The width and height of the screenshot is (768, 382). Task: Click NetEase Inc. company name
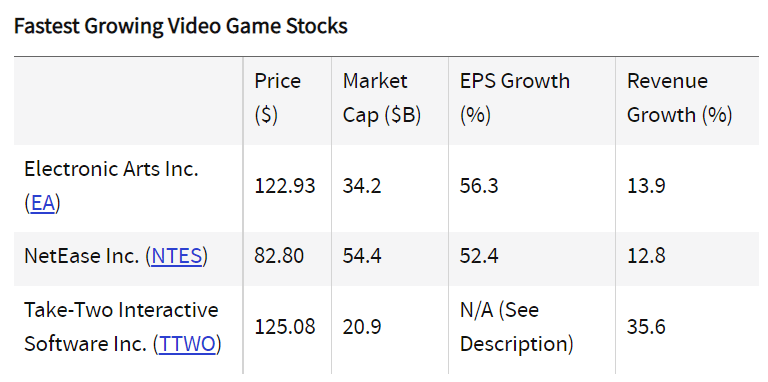coord(82,256)
